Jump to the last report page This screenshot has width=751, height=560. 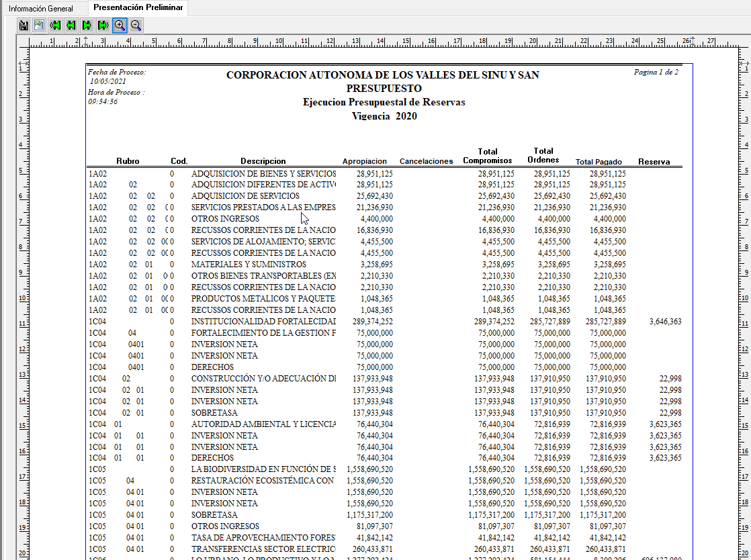coord(103,26)
